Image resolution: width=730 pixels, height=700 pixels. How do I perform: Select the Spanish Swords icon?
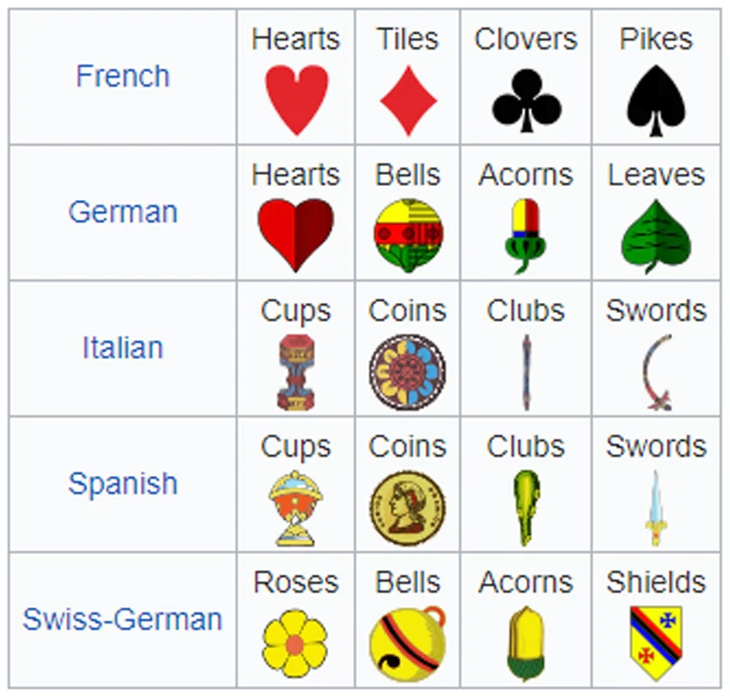pyautogui.click(x=656, y=507)
